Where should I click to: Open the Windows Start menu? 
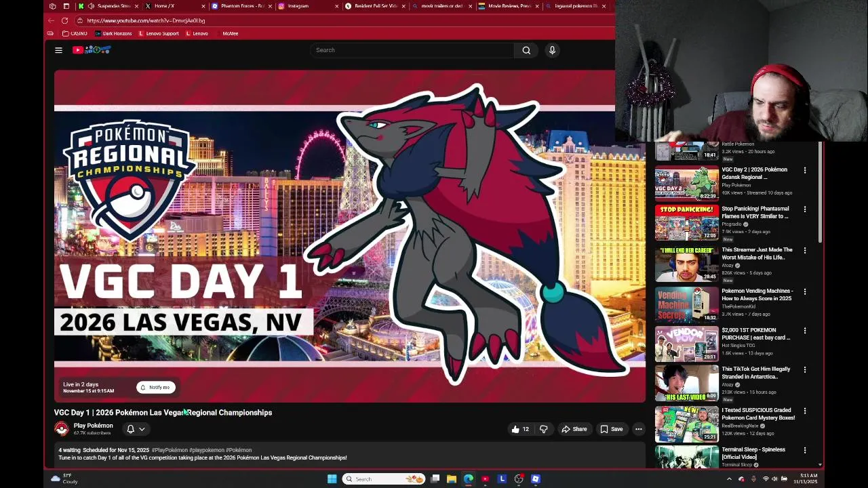[332, 479]
